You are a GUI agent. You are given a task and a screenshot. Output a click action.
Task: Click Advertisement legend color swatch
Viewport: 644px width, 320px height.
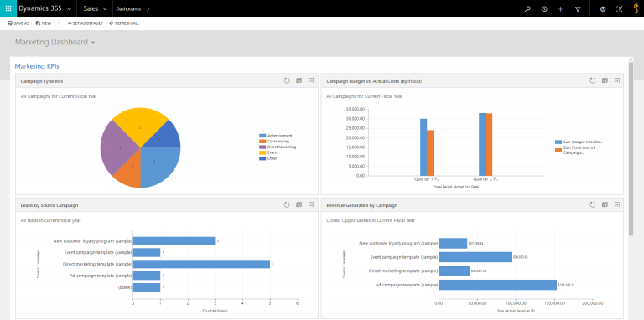pyautogui.click(x=262, y=136)
